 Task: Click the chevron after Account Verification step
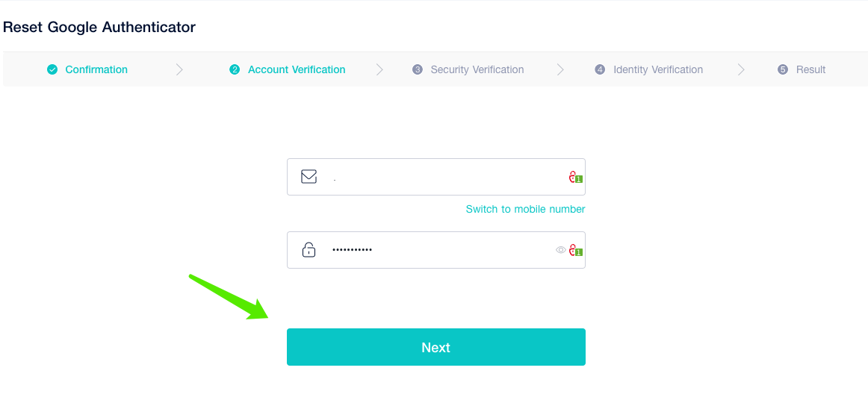click(379, 69)
